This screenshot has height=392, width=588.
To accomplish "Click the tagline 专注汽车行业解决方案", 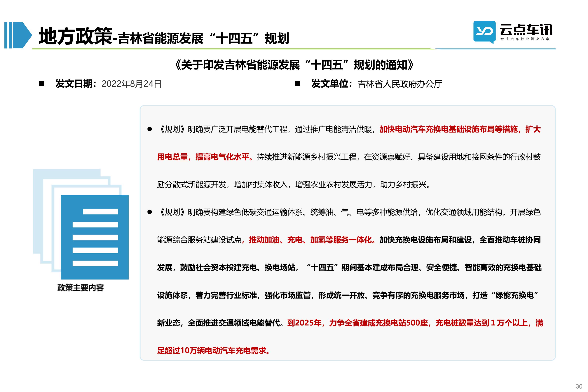I will [525, 39].
